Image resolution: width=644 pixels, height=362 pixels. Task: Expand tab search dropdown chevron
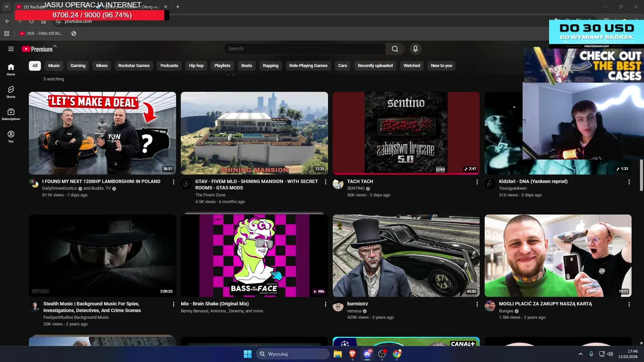tap(7, 7)
